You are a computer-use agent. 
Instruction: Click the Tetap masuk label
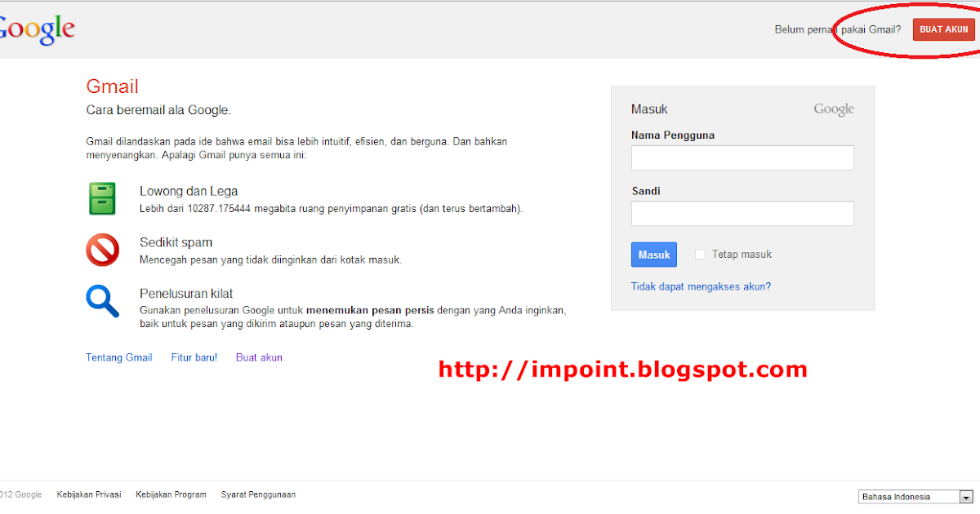pyautogui.click(x=742, y=255)
